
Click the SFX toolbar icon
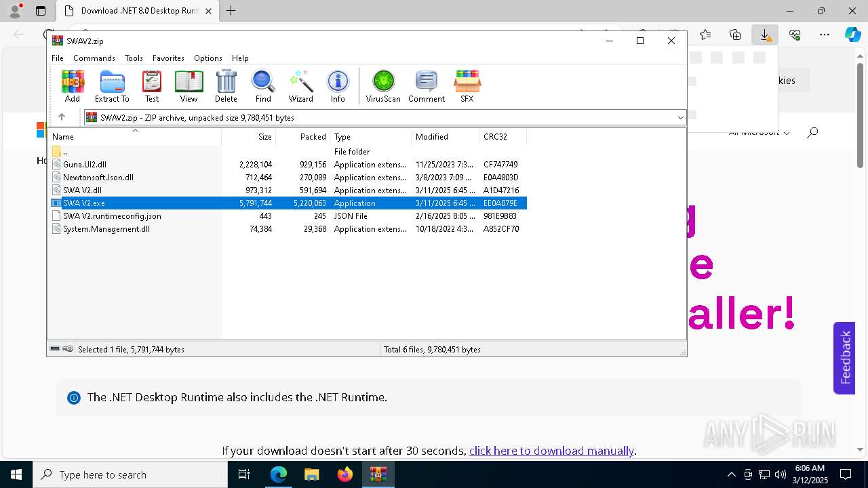tap(467, 86)
